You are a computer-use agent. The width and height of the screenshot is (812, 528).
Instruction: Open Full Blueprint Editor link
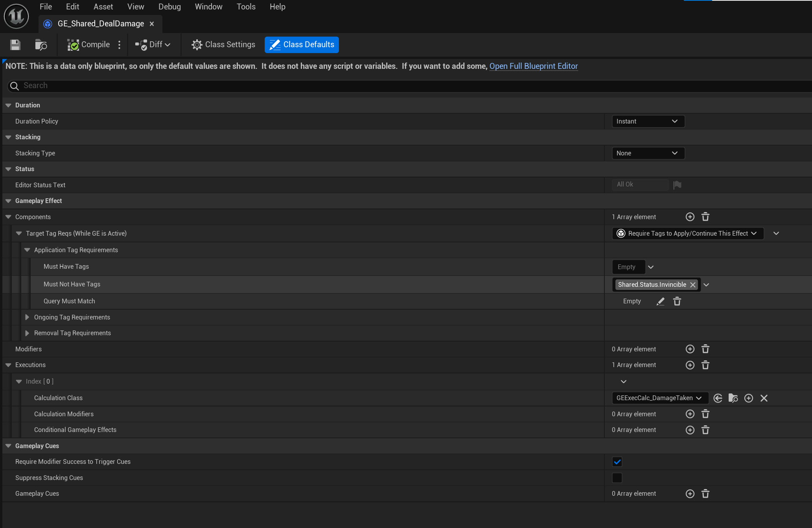[533, 66]
